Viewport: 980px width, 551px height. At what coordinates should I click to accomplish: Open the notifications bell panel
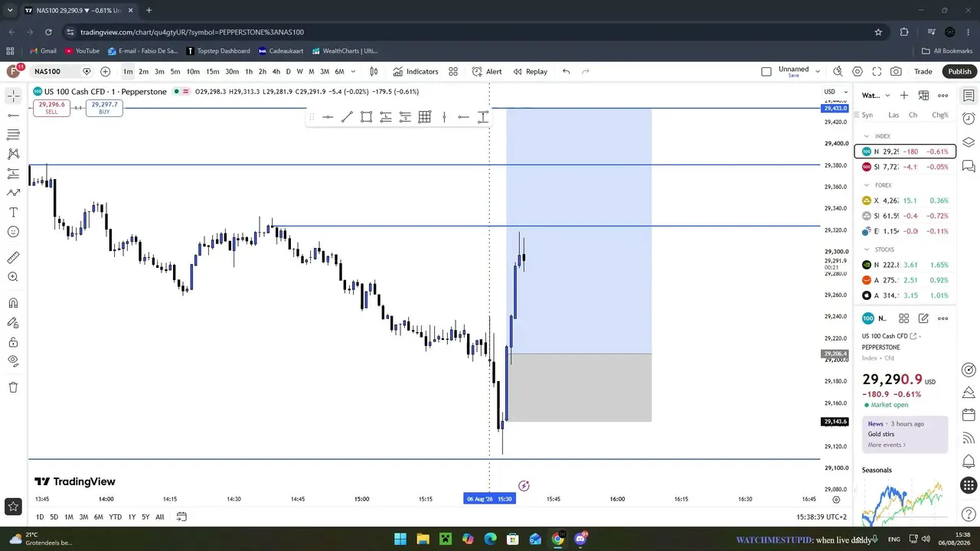969,461
